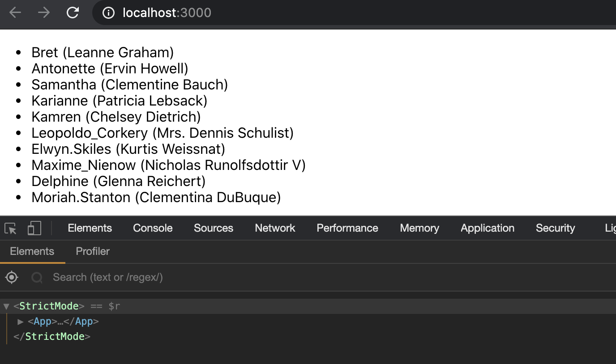
Task: Expand the App component node
Action: pos(20,322)
